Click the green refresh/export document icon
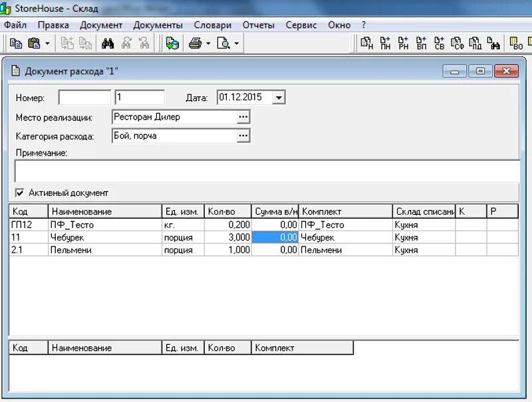Screen dimensions: 532x402 (x=172, y=43)
